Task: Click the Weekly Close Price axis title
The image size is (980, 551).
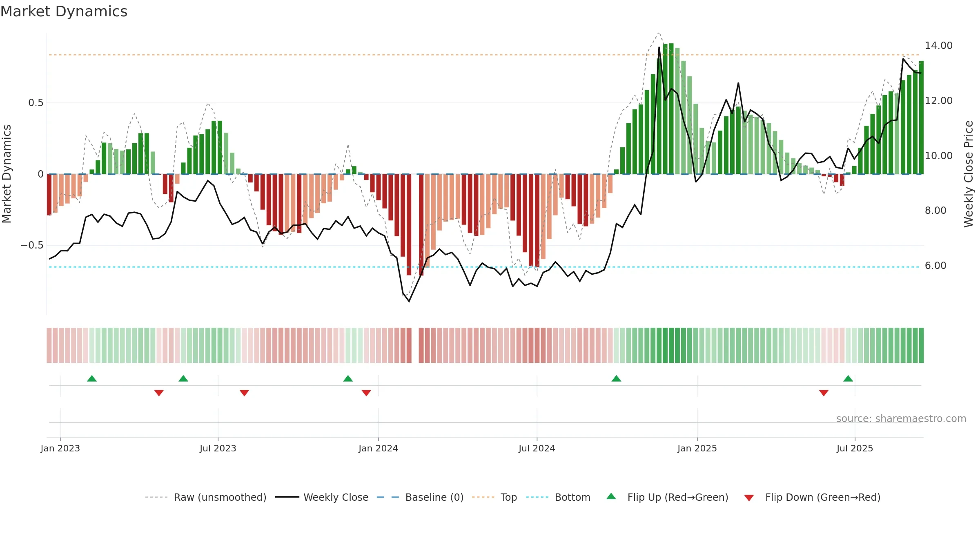Action: pyautogui.click(x=969, y=174)
